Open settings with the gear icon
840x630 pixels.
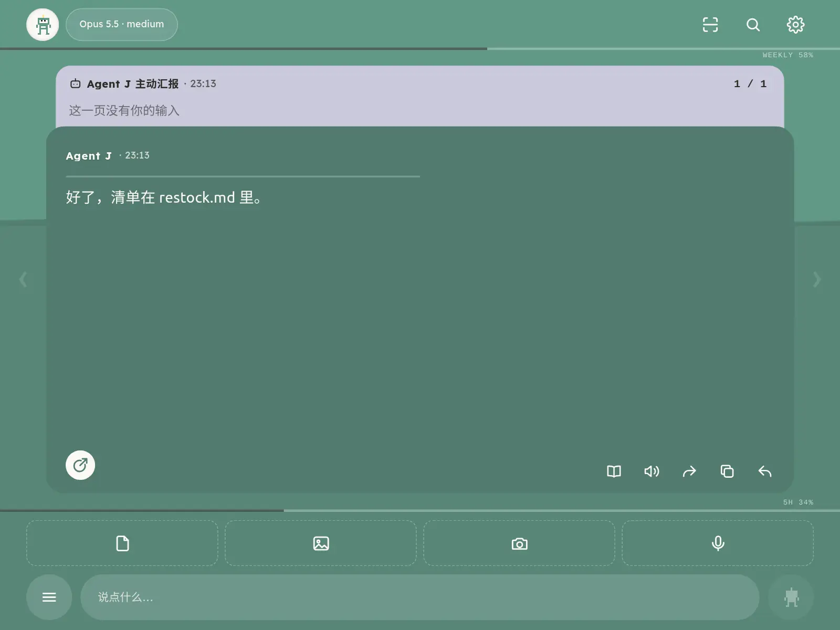tap(795, 25)
